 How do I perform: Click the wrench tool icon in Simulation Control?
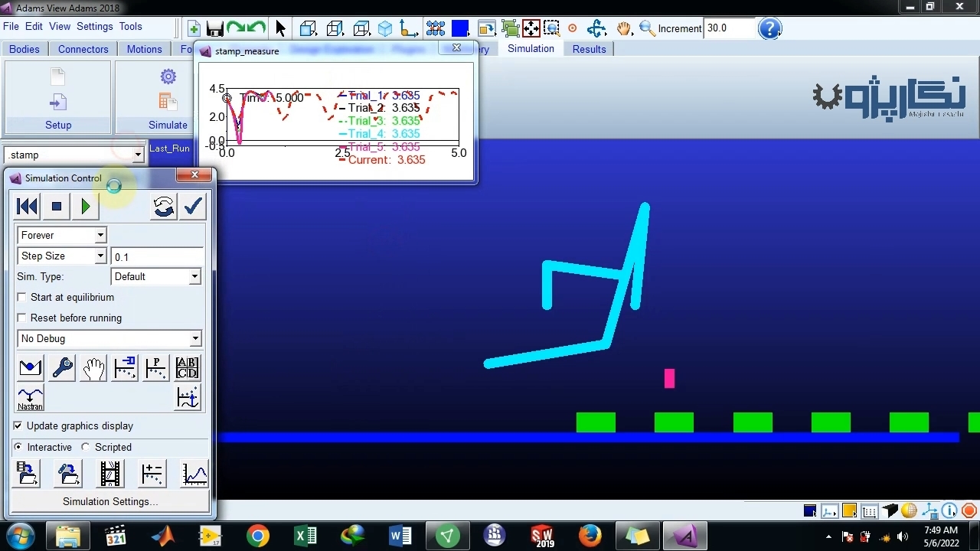coord(62,368)
